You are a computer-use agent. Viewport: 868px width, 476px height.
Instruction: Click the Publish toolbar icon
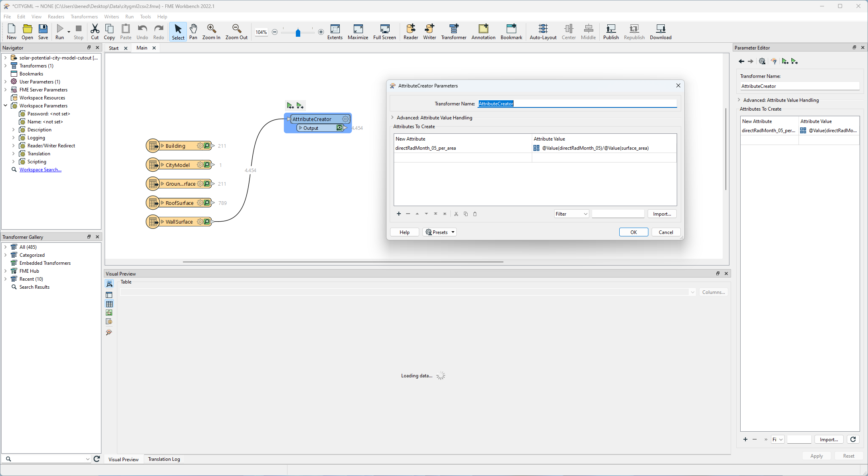click(x=611, y=32)
